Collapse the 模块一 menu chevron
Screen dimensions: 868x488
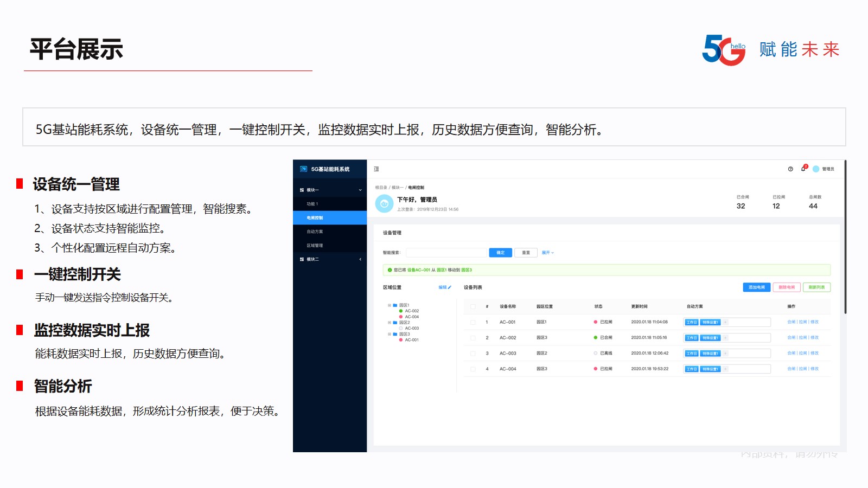pos(360,190)
